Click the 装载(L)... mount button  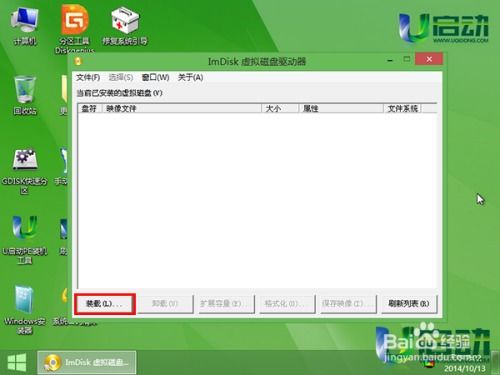tap(105, 304)
